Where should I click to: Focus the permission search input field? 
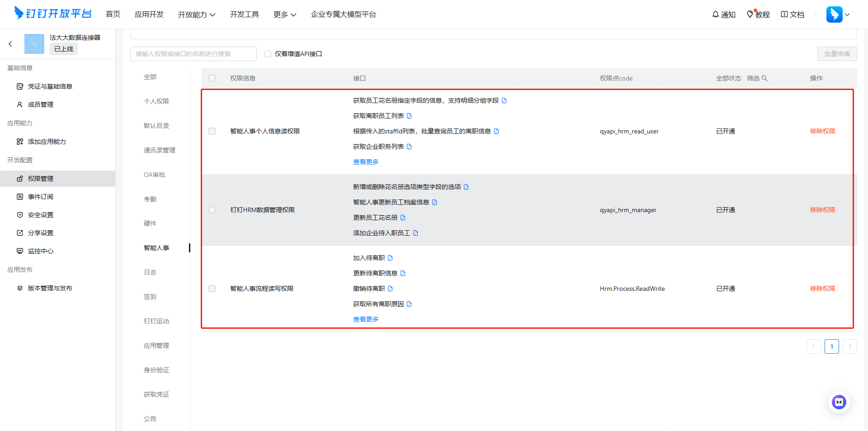pos(193,54)
